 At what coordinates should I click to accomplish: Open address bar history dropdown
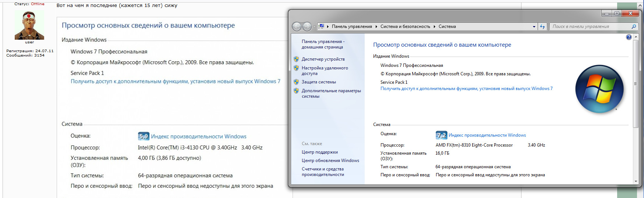click(534, 26)
